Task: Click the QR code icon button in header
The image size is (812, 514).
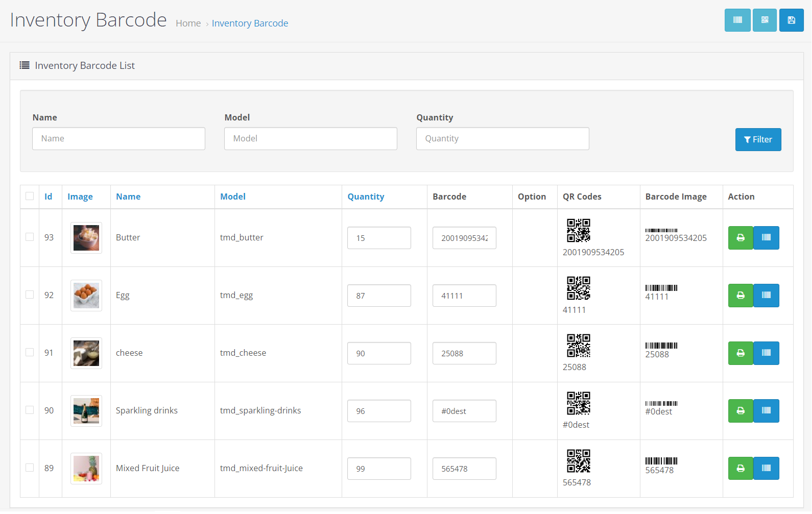Action: point(765,20)
